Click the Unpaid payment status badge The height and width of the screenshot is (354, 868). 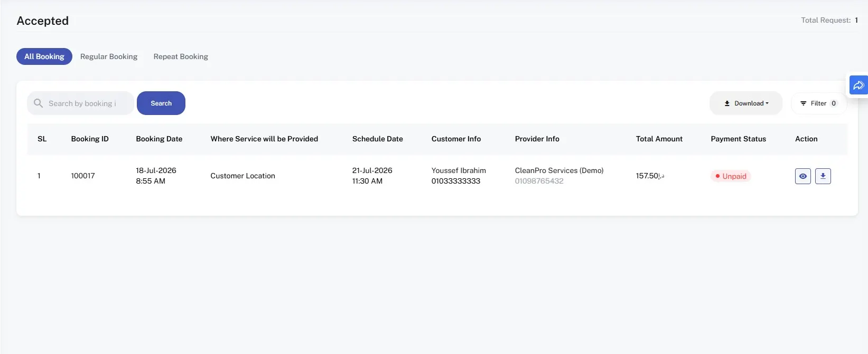pos(731,176)
